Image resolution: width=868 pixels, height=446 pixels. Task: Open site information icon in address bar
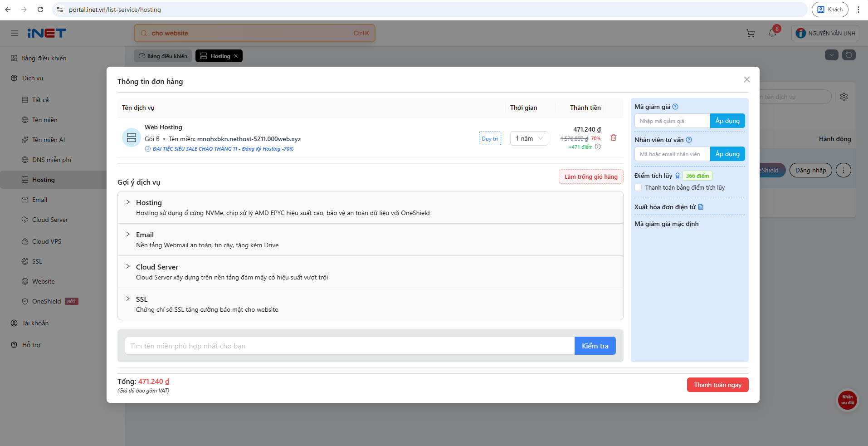pos(60,10)
